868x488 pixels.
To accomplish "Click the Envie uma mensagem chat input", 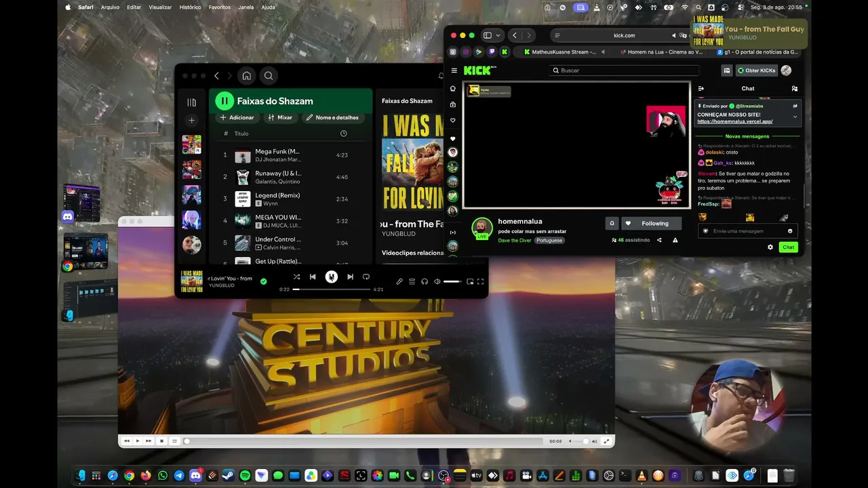I will pyautogui.click(x=748, y=231).
